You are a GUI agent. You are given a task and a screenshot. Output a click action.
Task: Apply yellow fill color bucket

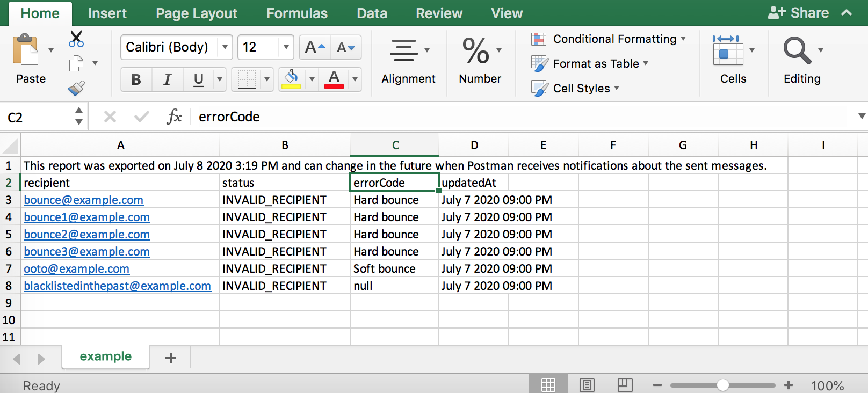pyautogui.click(x=291, y=79)
